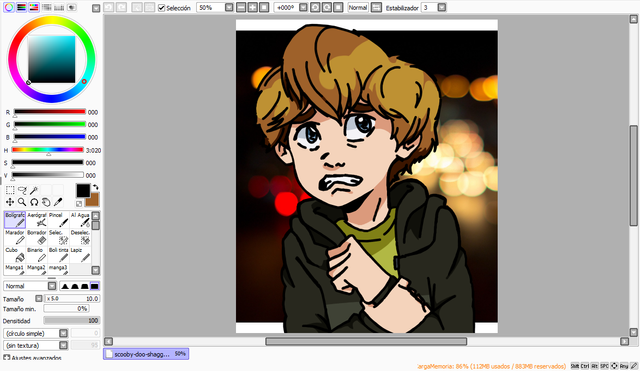
Task: Click the Tamaño size multiplier toggle button
Action: tap(39, 299)
